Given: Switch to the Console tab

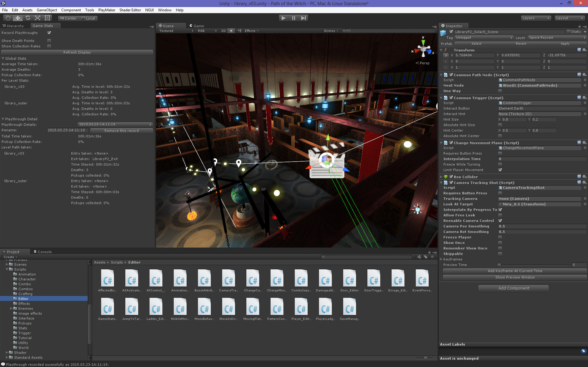Looking at the screenshot, I should (x=43, y=252).
